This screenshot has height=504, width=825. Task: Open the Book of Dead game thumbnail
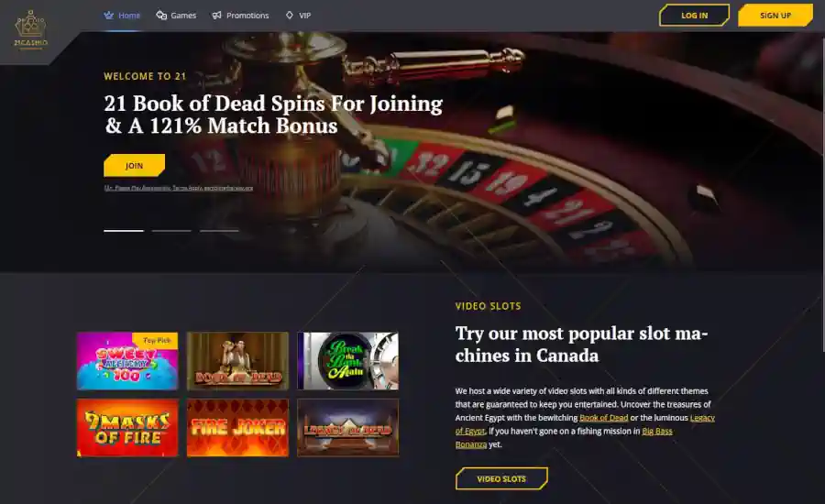(x=237, y=361)
